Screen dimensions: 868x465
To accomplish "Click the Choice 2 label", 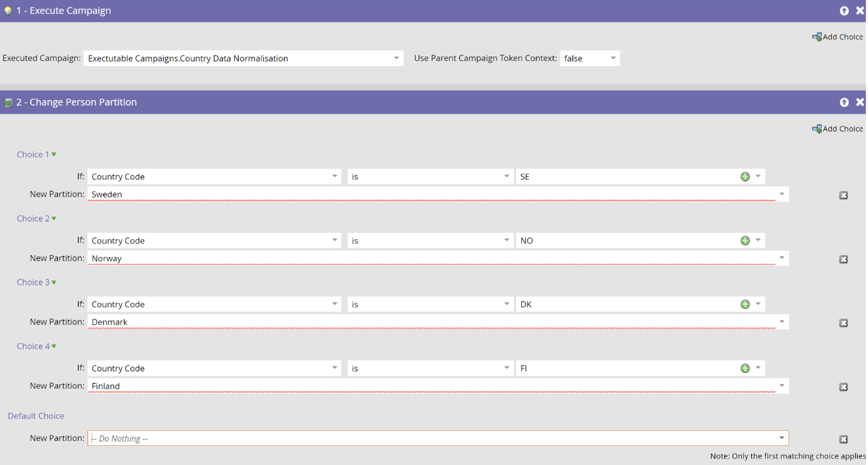I will (x=33, y=219).
